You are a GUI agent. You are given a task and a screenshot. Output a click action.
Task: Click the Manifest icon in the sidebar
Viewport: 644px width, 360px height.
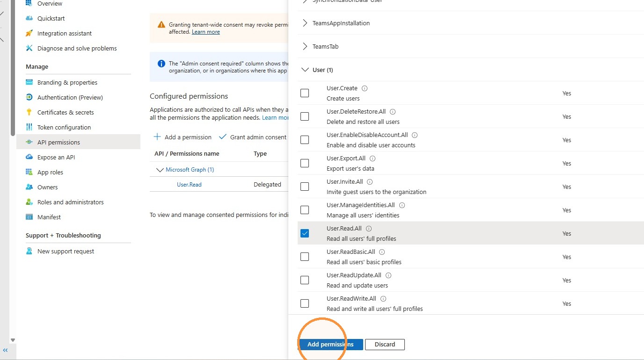pyautogui.click(x=29, y=217)
